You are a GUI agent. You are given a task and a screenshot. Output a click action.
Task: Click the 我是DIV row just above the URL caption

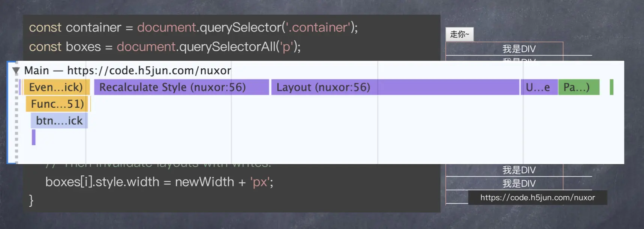point(519,184)
